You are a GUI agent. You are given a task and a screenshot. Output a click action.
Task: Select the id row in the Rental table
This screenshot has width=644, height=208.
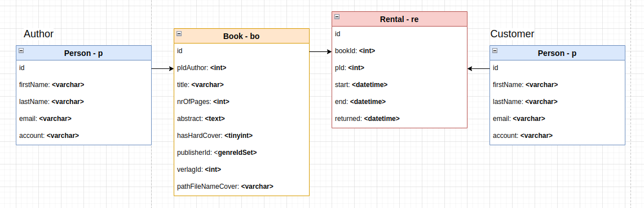point(400,34)
